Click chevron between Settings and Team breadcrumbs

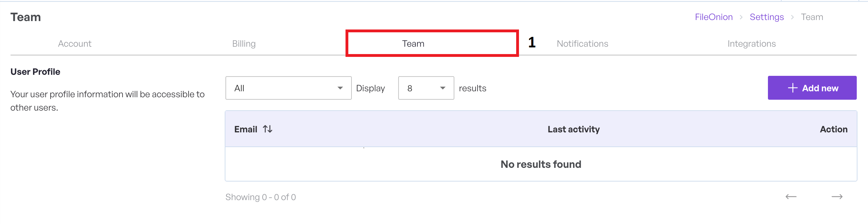(792, 17)
